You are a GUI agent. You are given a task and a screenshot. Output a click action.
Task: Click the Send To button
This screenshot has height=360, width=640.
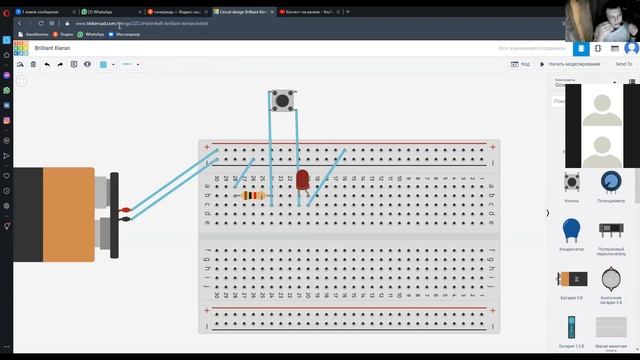[x=624, y=64]
